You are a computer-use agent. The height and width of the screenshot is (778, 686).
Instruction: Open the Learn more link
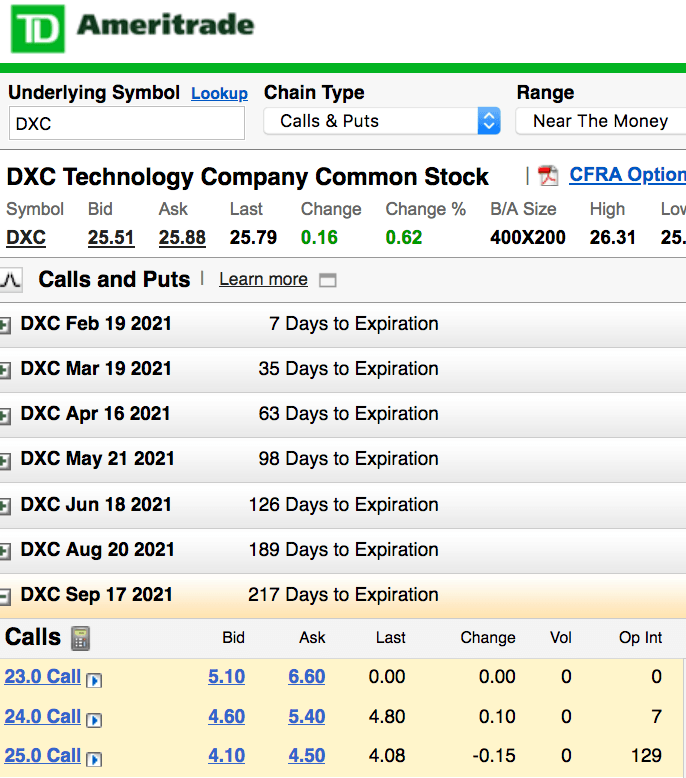[x=263, y=279]
